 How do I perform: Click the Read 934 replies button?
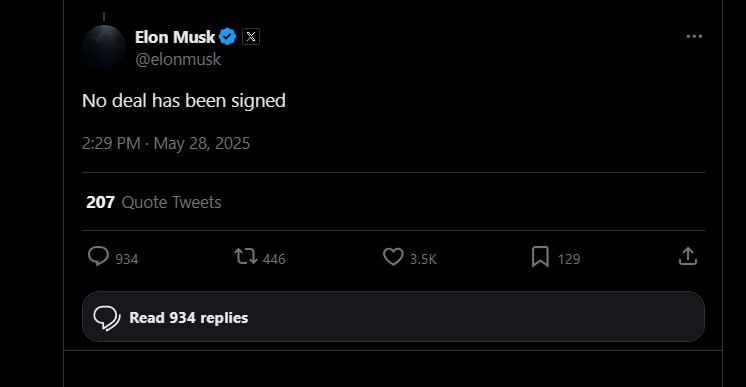pyautogui.click(x=393, y=317)
